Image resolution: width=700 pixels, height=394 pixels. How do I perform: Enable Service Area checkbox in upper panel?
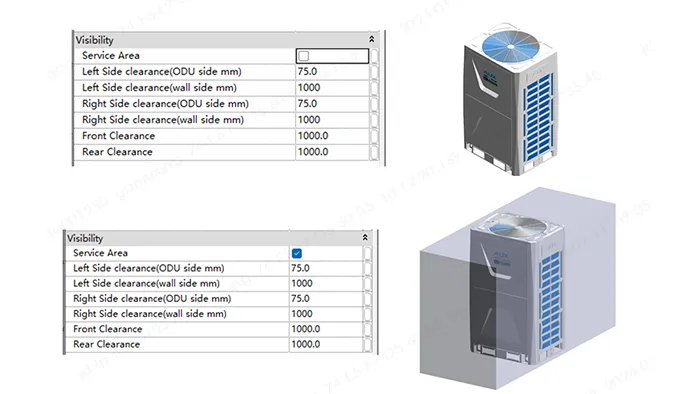[x=304, y=56]
